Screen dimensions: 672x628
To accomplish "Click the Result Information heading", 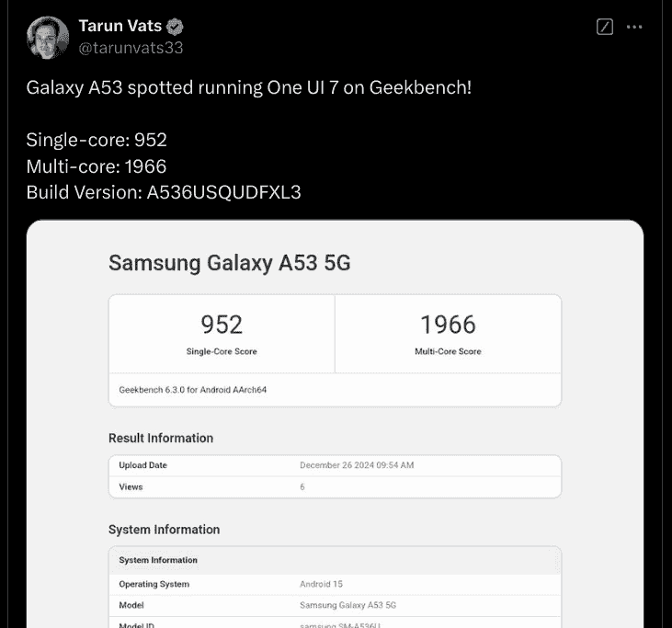I will click(x=161, y=438).
